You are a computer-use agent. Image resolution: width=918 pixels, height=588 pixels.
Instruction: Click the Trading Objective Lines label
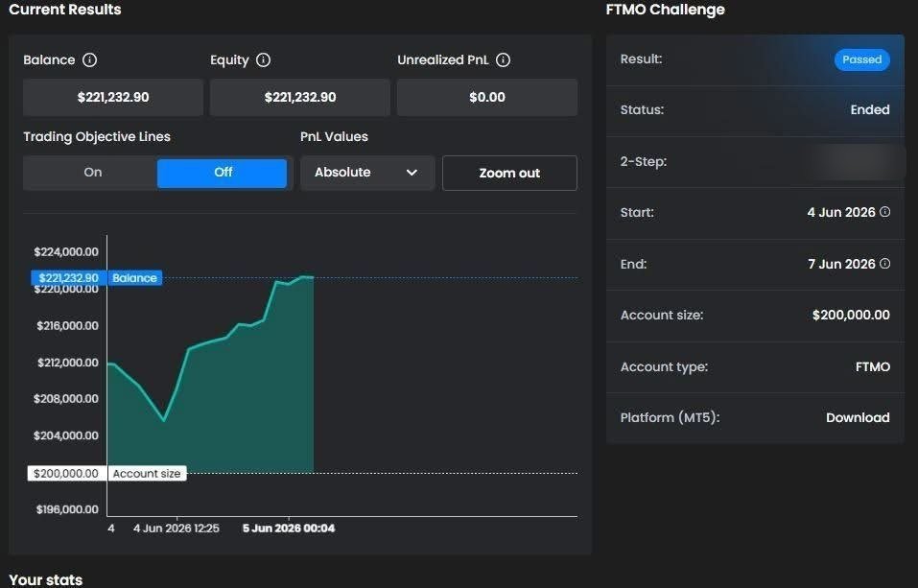point(97,136)
